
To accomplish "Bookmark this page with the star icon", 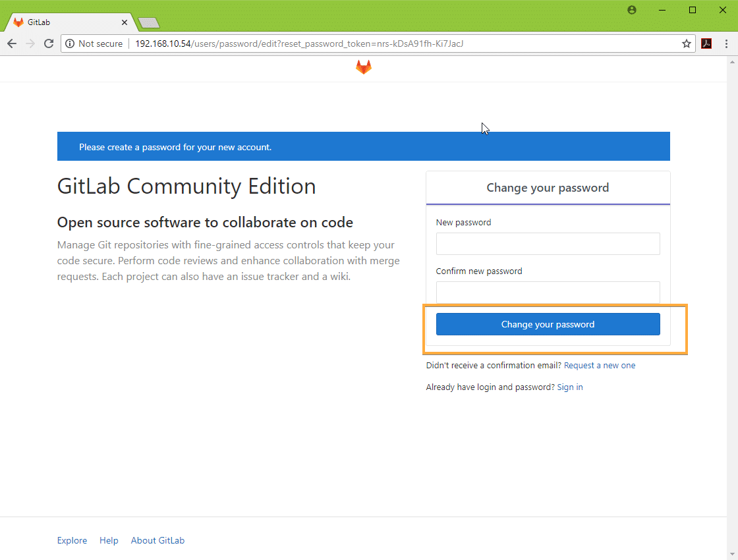I will tap(686, 43).
